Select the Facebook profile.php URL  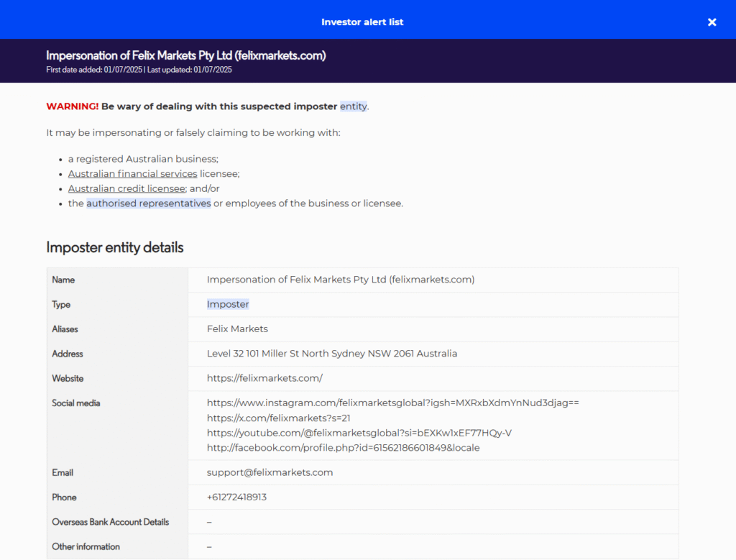(343, 448)
